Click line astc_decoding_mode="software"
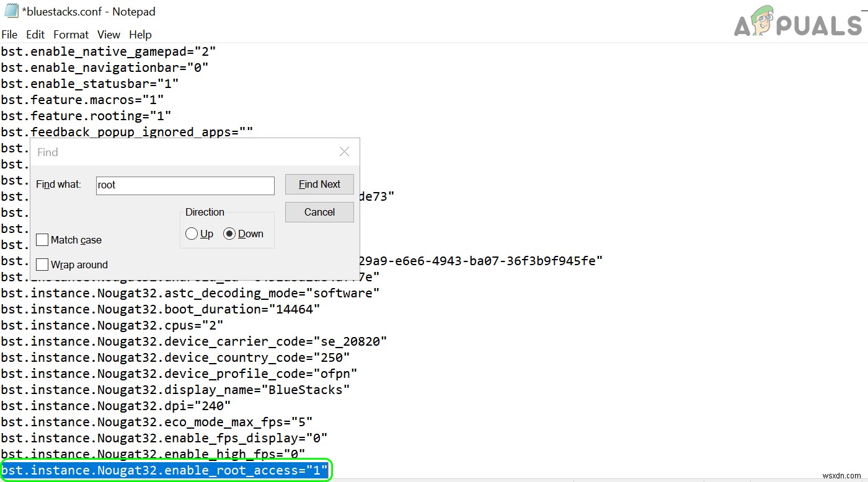Screen dimensions: 868x482 [190, 293]
